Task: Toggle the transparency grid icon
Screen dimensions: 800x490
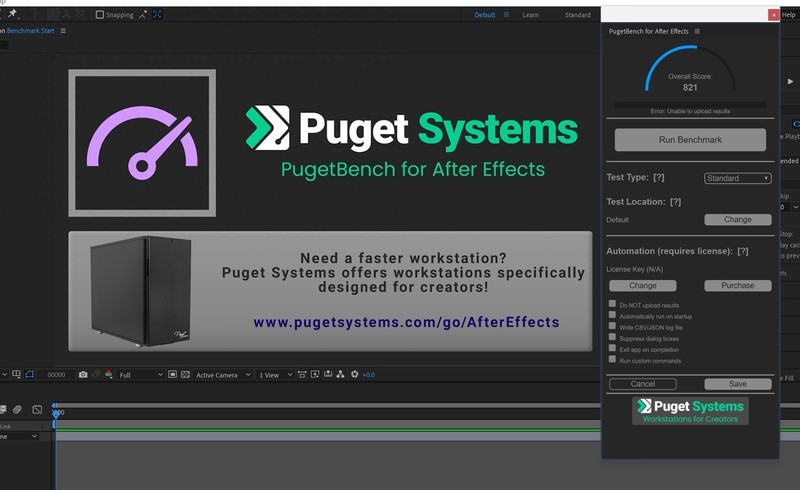Action: (x=186, y=375)
